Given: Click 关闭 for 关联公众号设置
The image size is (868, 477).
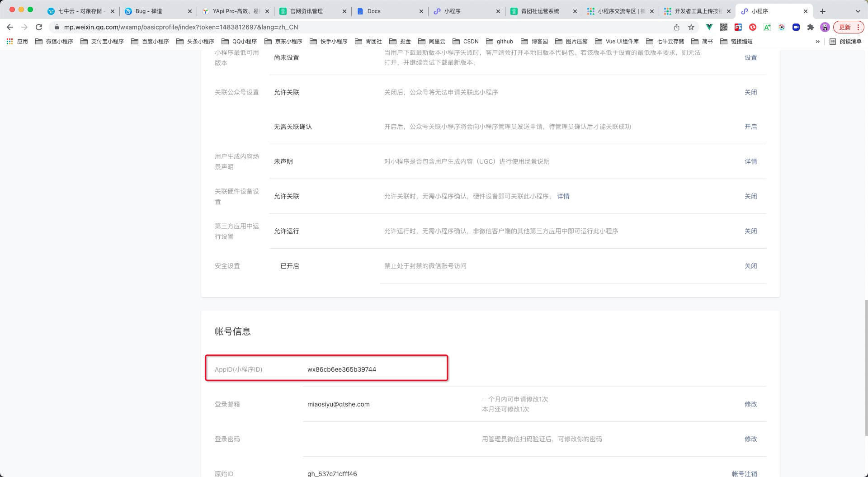Looking at the screenshot, I should [750, 92].
